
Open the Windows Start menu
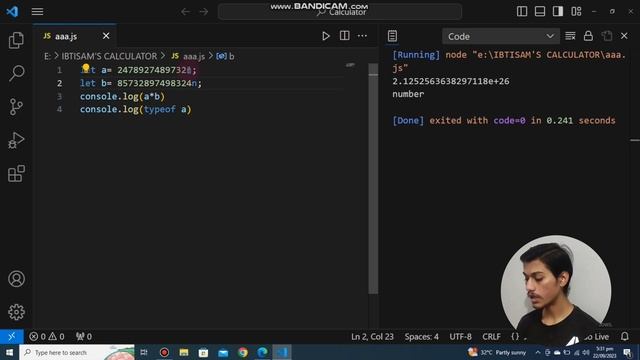pyautogui.click(x=9, y=352)
